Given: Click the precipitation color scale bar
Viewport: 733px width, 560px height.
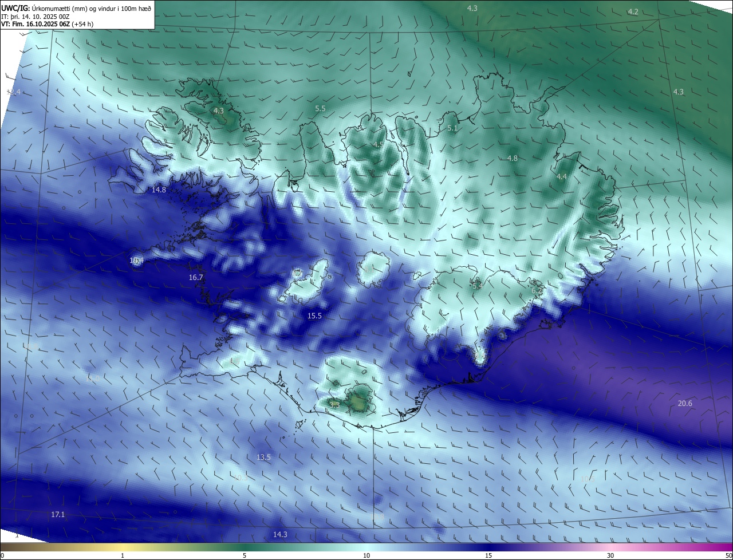Looking at the screenshot, I should pos(366,547).
